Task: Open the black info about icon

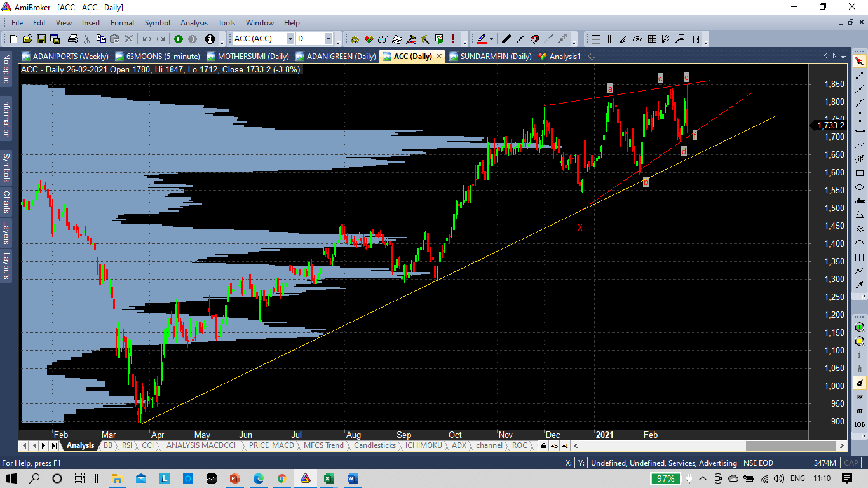Action: [x=210, y=39]
